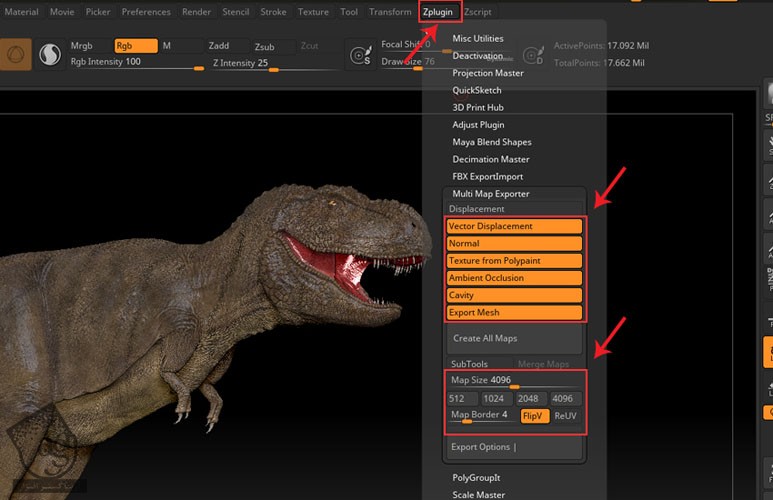The width and height of the screenshot is (773, 500).
Task: Click the orange brush thumbnail icon
Action: [x=13, y=54]
